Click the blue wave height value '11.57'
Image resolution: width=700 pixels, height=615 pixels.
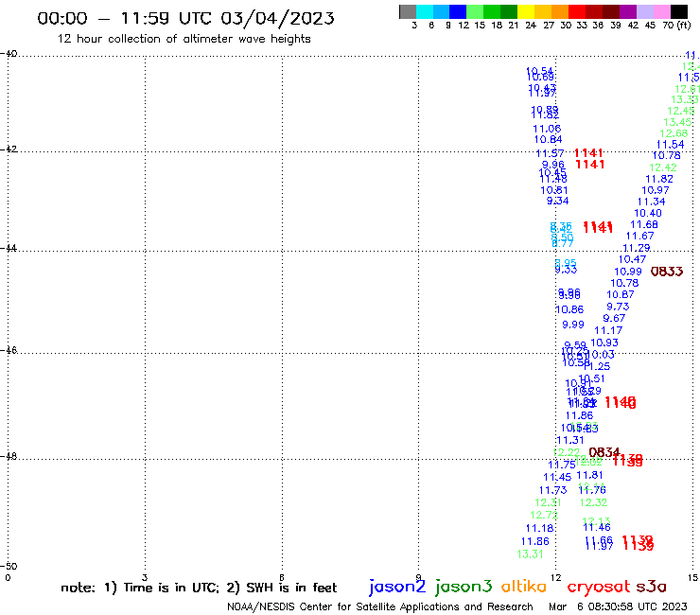(x=550, y=153)
